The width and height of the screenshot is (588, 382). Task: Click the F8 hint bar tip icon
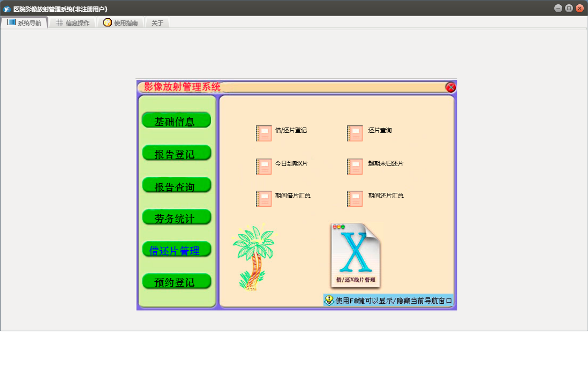(329, 301)
